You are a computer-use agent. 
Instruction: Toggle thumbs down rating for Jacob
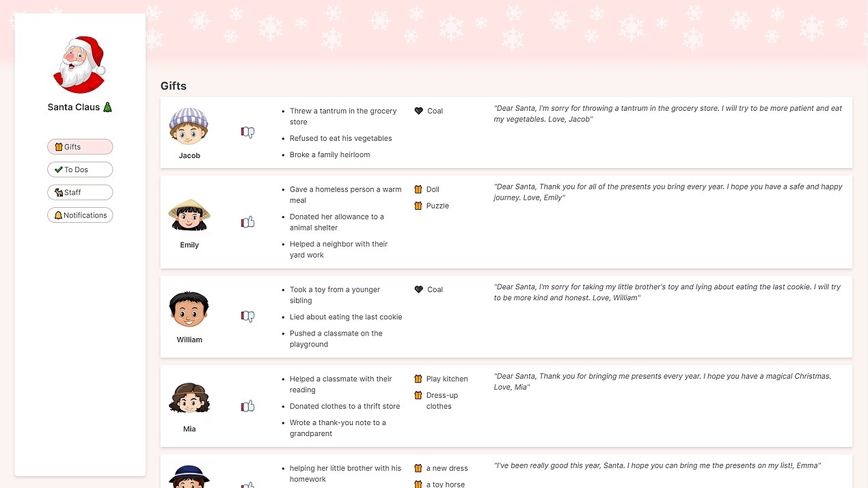pyautogui.click(x=247, y=132)
